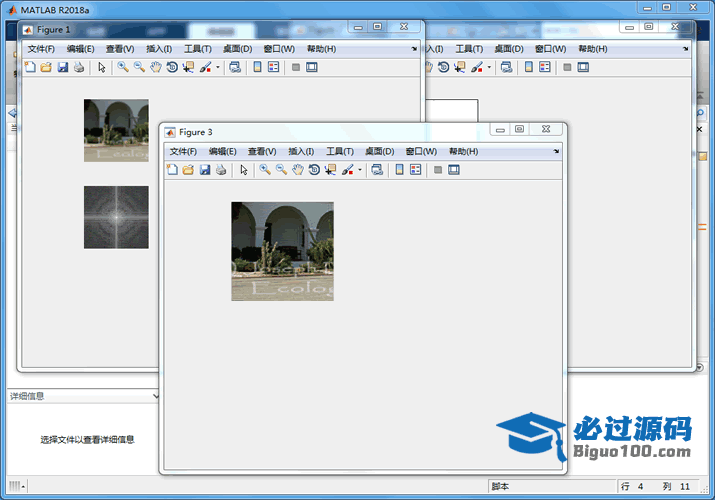715x500 pixels.
Task: Expand the 详细信息 panel dropdown
Action: [x=155, y=396]
